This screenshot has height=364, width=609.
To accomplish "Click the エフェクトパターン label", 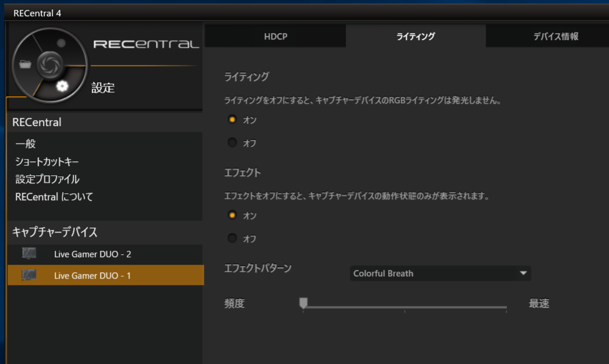I will pos(257,268).
